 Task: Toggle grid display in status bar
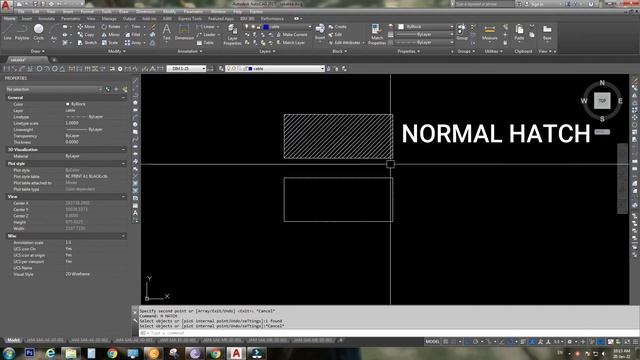click(x=446, y=341)
